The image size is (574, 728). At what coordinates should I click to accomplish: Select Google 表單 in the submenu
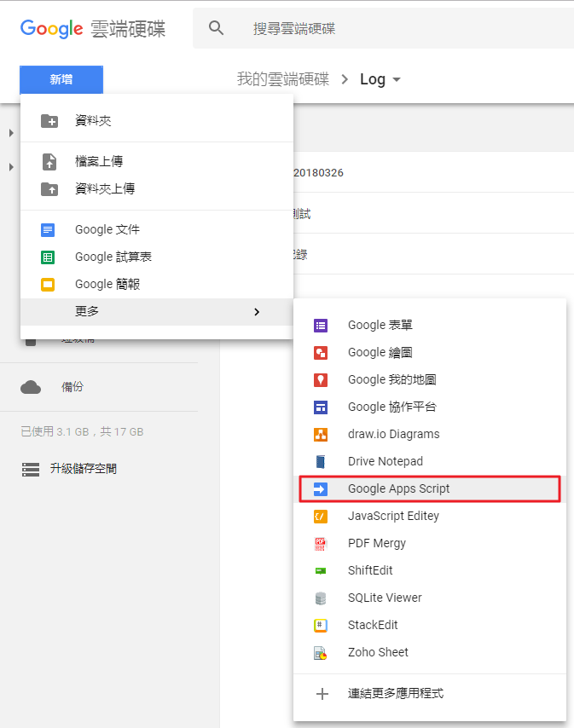tap(430, 325)
